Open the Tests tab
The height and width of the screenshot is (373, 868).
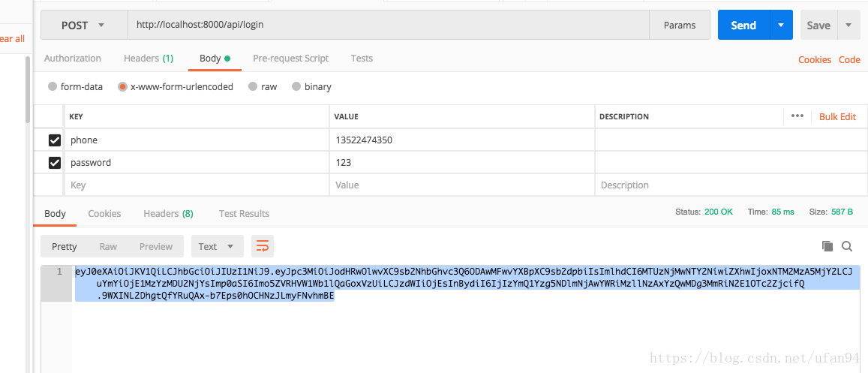click(x=362, y=58)
